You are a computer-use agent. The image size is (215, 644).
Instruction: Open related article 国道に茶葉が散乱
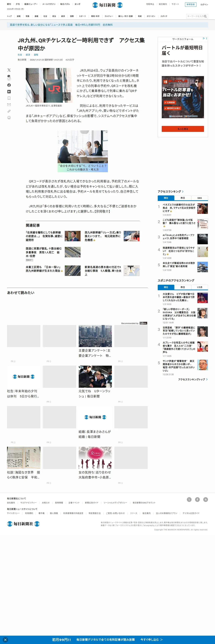44,252
